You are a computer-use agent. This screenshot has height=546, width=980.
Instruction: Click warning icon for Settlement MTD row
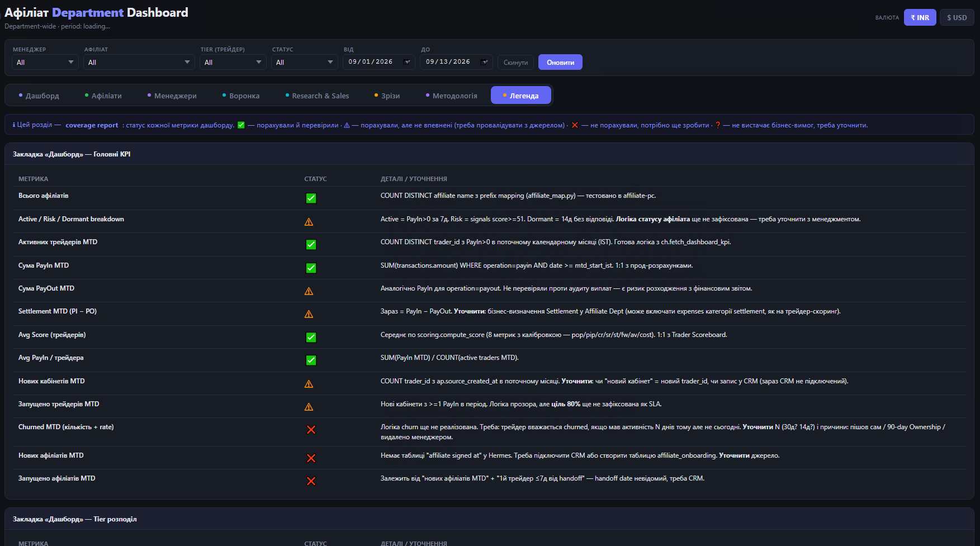309,314
